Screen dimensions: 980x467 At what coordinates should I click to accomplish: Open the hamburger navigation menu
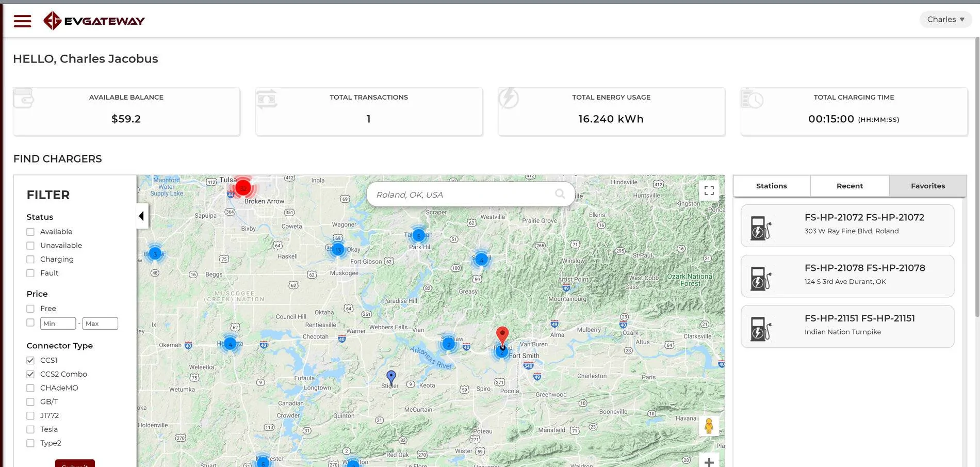[22, 21]
